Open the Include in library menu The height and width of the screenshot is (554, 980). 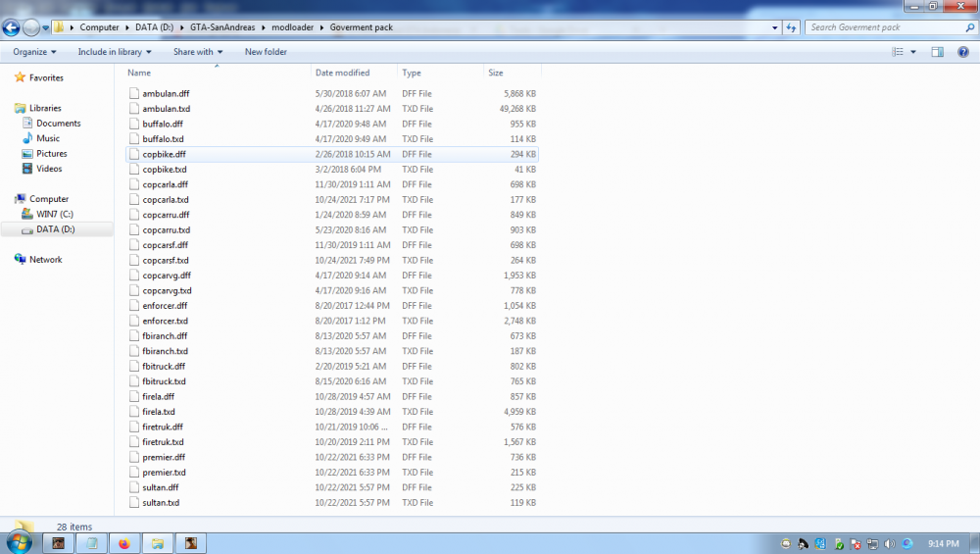(115, 52)
